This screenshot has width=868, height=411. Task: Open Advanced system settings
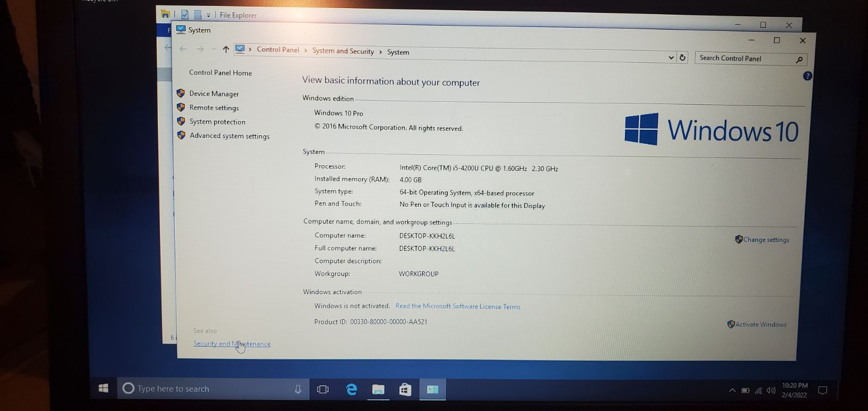pos(230,136)
